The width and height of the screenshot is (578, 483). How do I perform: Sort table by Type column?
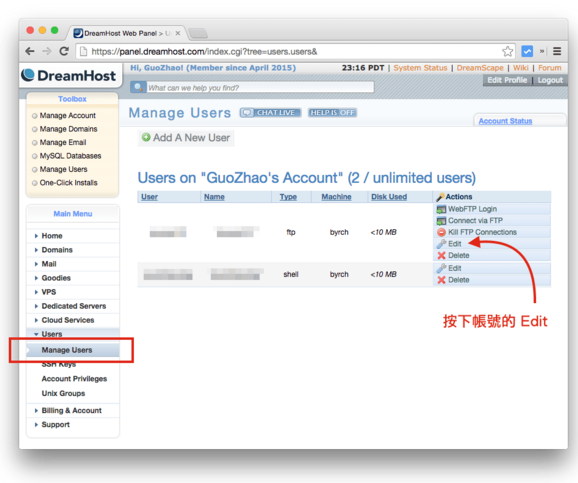point(288,197)
